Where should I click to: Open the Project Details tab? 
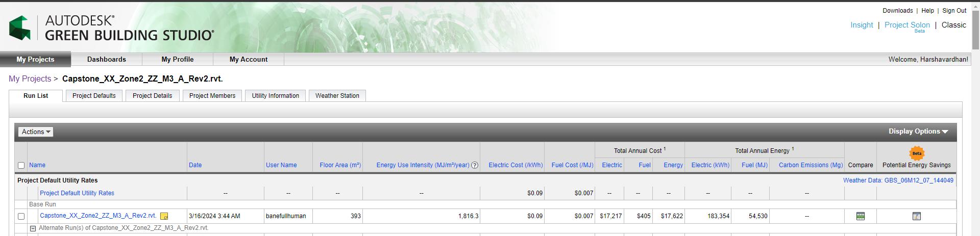click(x=153, y=96)
